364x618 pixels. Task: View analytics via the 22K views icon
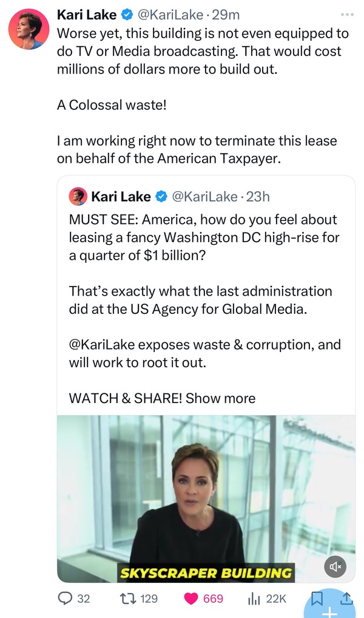pyautogui.click(x=255, y=599)
